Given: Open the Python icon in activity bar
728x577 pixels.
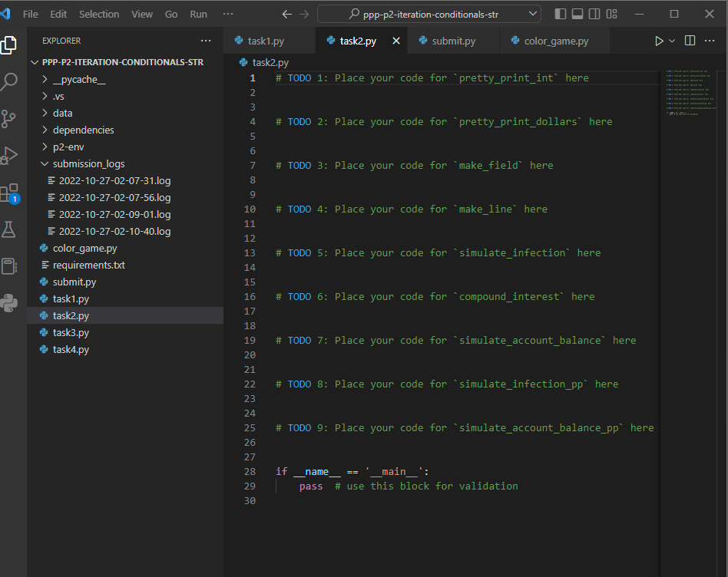Looking at the screenshot, I should [9, 303].
